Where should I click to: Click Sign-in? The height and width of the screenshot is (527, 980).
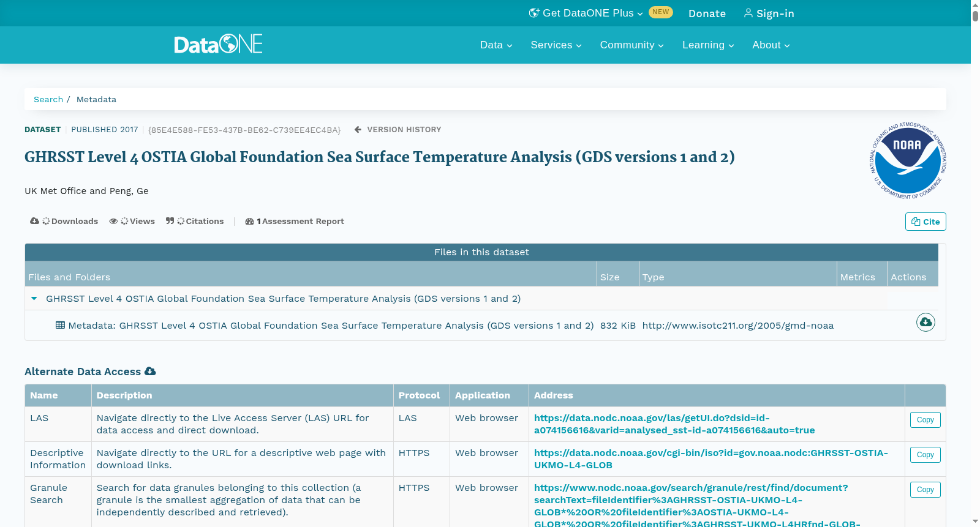pos(769,13)
